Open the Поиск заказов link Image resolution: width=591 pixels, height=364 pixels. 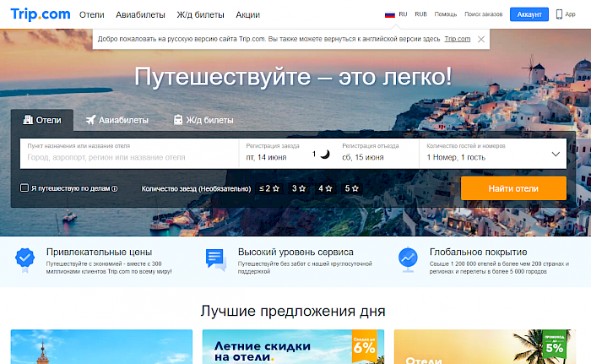click(x=483, y=14)
